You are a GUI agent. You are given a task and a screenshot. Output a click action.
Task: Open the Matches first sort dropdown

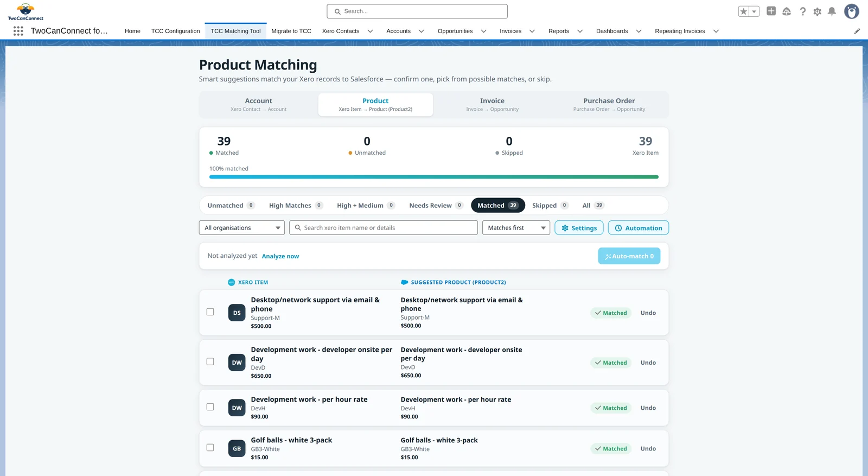coord(516,228)
